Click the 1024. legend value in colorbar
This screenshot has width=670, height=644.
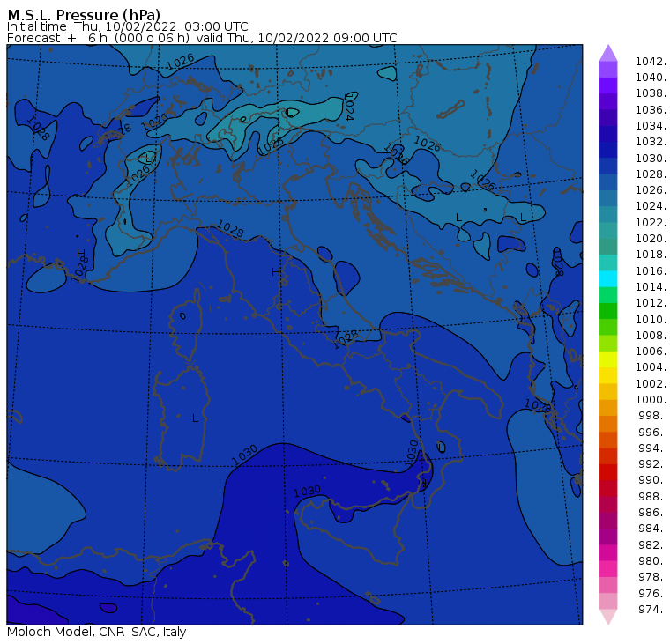pyautogui.click(x=651, y=206)
